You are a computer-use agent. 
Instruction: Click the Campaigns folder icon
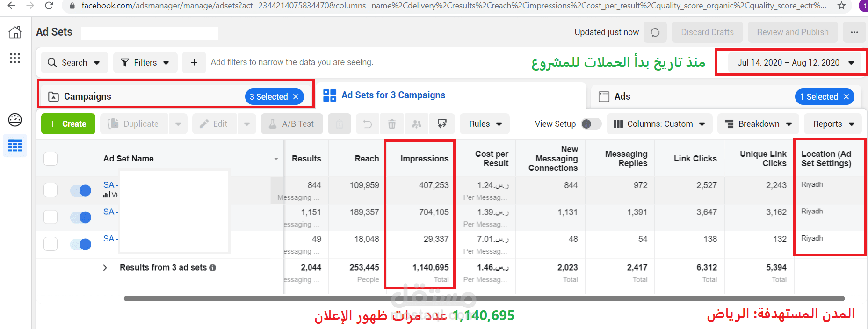click(x=54, y=96)
